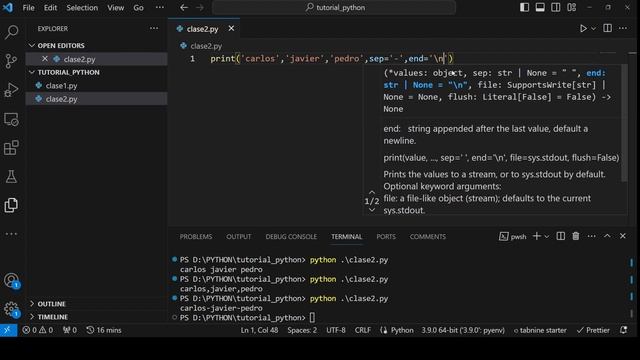Open clase1.py in the file tree
Viewport: 640px width, 360px height.
coord(96,86)
